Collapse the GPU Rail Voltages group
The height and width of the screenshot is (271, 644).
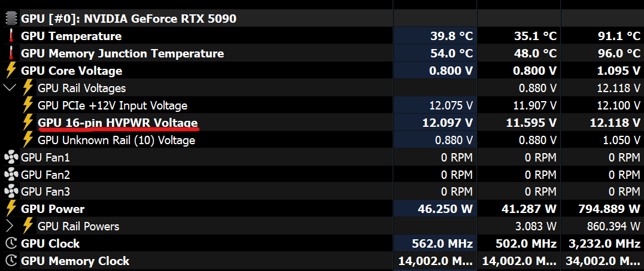point(10,88)
